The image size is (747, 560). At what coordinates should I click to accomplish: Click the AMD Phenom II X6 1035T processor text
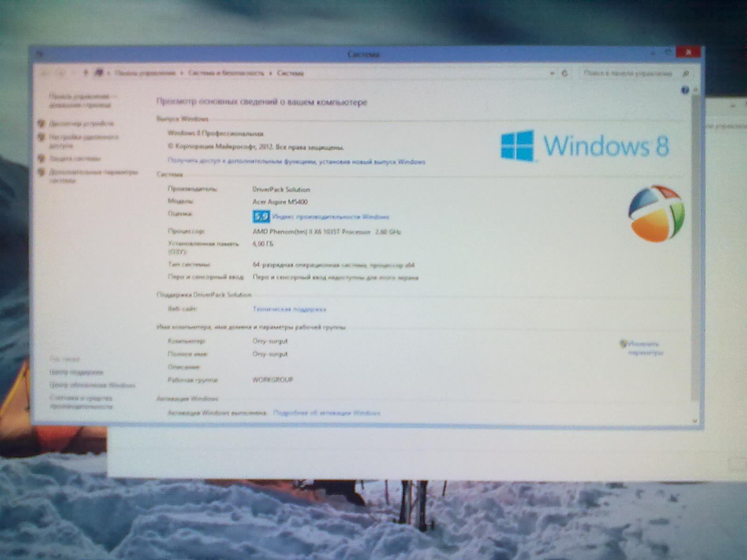point(327,231)
